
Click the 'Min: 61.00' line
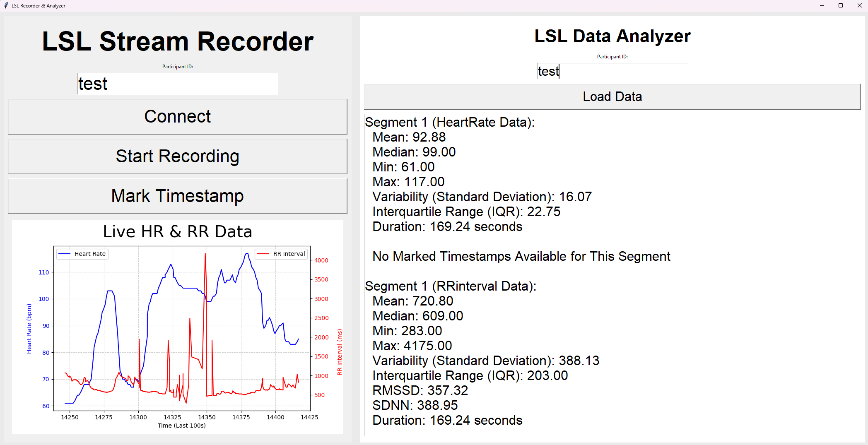coord(404,167)
